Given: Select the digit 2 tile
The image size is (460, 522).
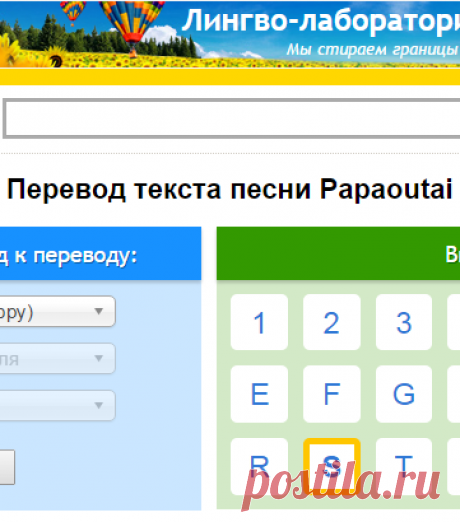Looking at the screenshot, I should [x=332, y=322].
